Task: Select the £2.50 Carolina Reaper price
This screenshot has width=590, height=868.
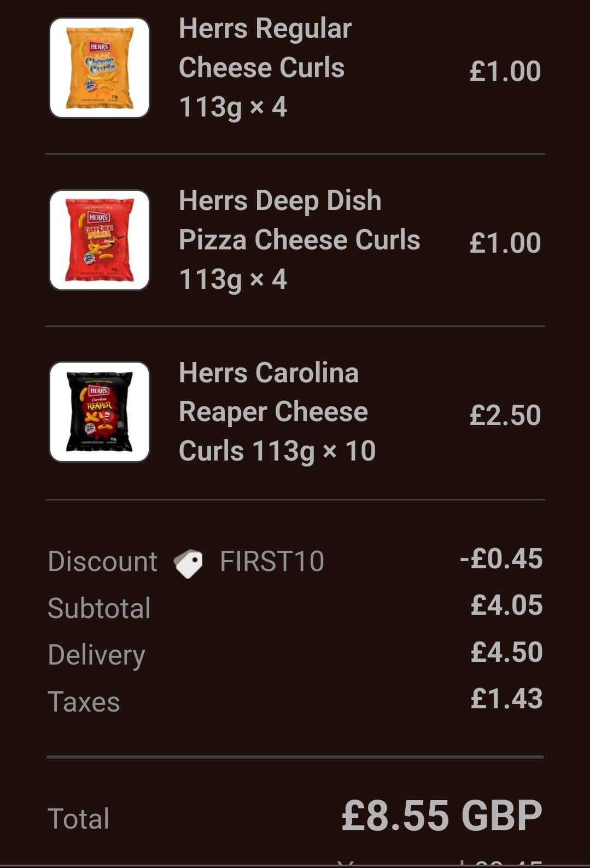Action: coord(505,415)
